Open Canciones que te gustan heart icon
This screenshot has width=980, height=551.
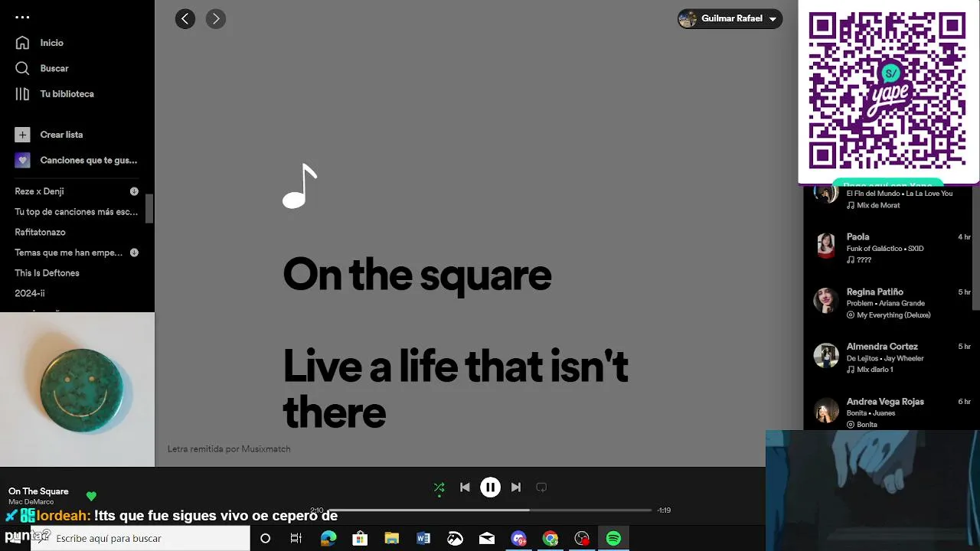[22, 161]
